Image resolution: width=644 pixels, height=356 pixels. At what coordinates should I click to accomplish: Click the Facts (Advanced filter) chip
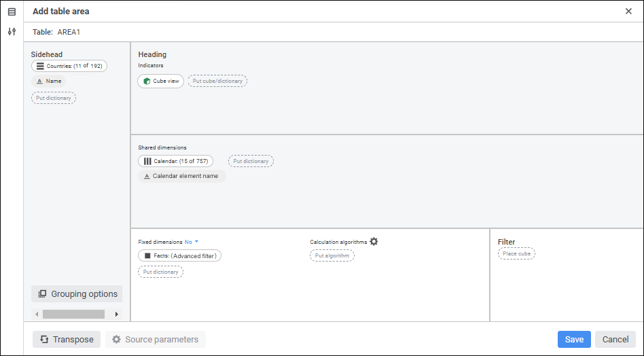click(x=179, y=255)
